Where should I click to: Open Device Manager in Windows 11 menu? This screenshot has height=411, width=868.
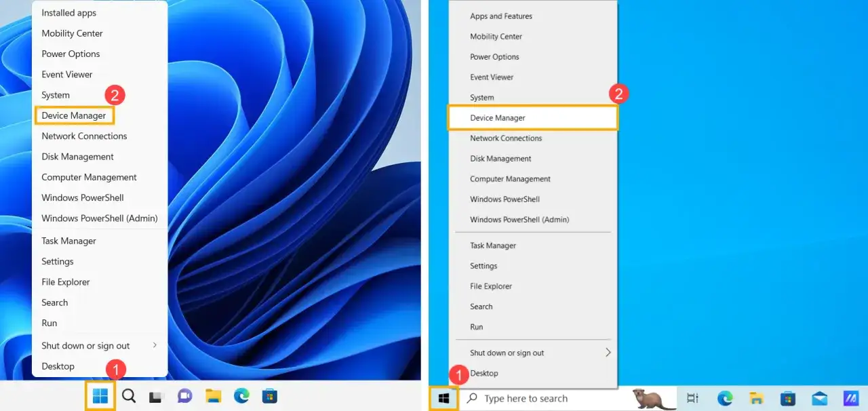pos(100,115)
